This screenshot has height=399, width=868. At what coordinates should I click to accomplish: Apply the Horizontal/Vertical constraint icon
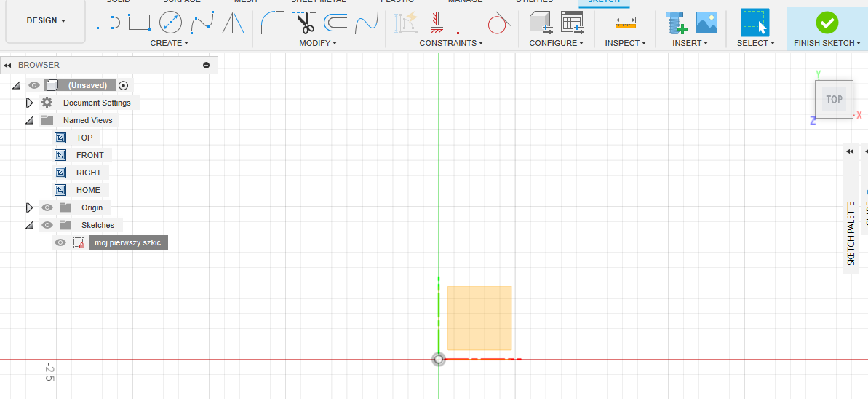437,23
